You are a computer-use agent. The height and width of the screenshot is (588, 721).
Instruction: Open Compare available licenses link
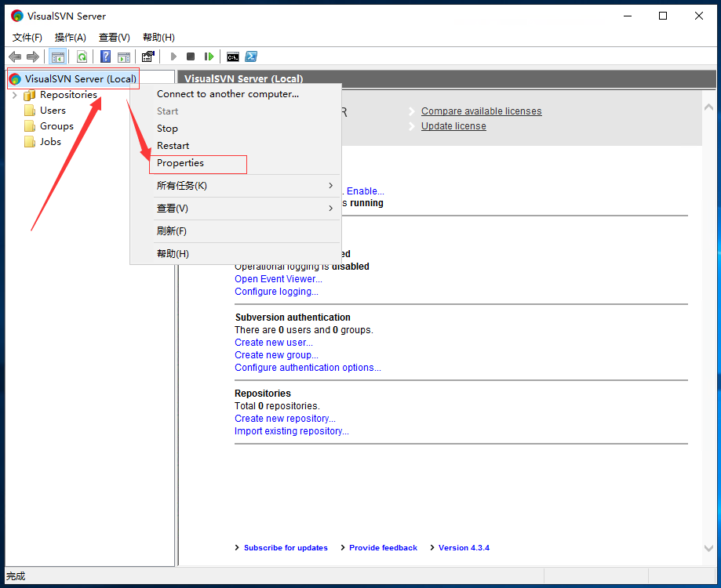tap(482, 111)
